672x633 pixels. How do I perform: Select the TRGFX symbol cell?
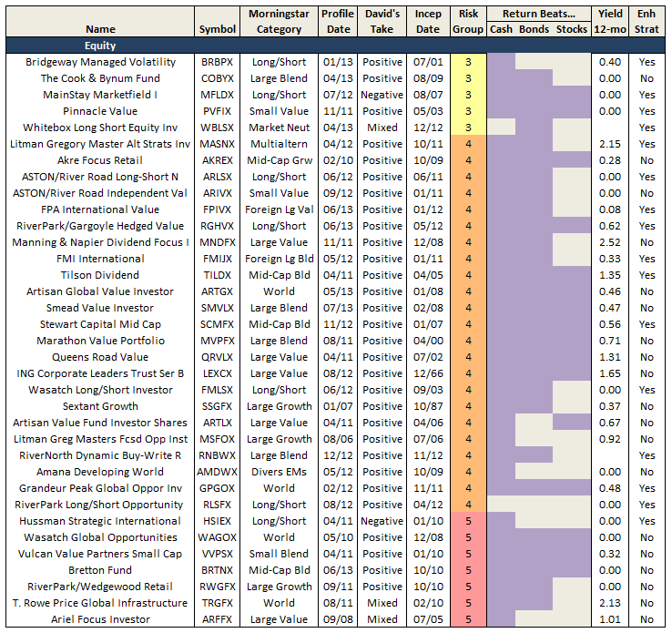(217, 603)
